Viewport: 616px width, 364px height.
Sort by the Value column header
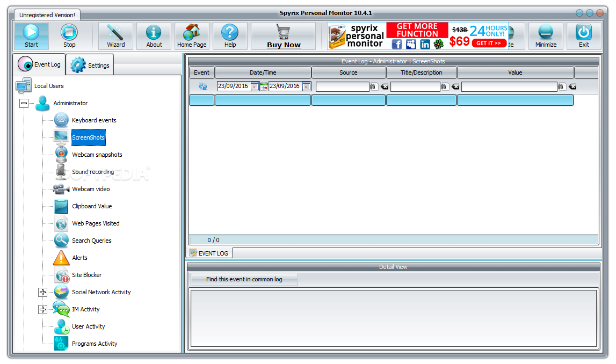[515, 72]
